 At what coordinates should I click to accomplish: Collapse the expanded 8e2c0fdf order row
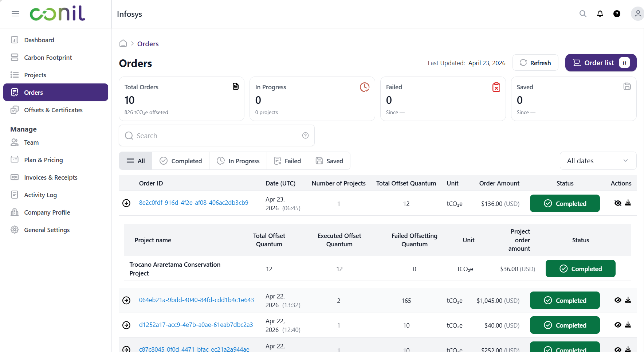[x=126, y=203]
